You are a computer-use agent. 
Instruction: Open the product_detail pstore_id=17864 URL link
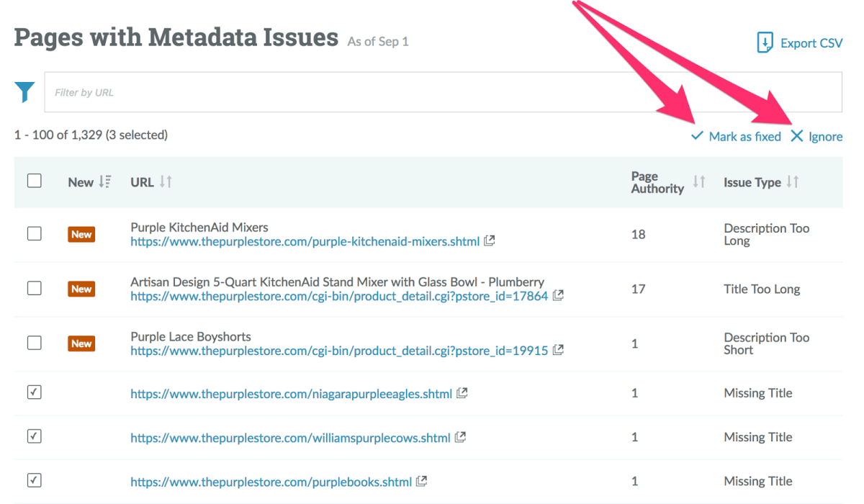click(339, 296)
